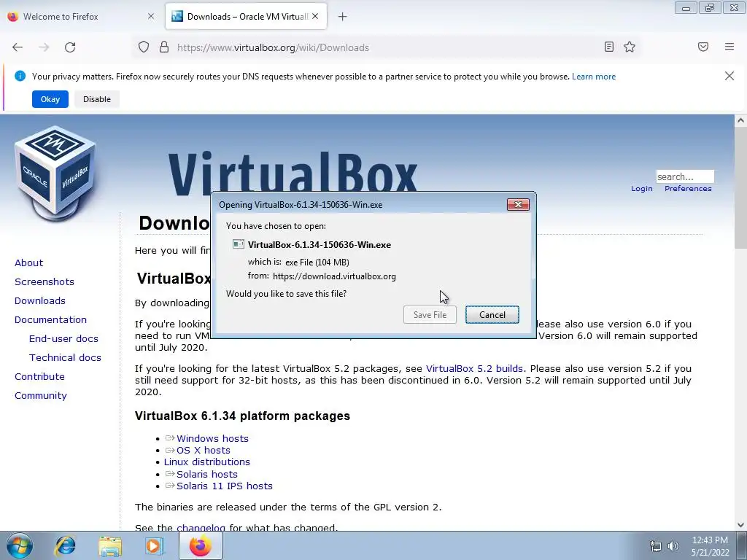
Task: Open Technical docs link
Action: click(65, 357)
